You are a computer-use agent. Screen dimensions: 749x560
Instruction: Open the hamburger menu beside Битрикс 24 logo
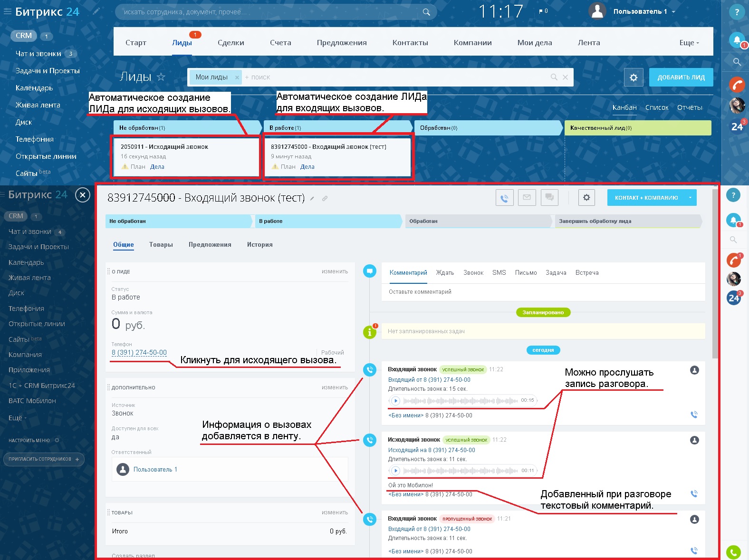7,12
